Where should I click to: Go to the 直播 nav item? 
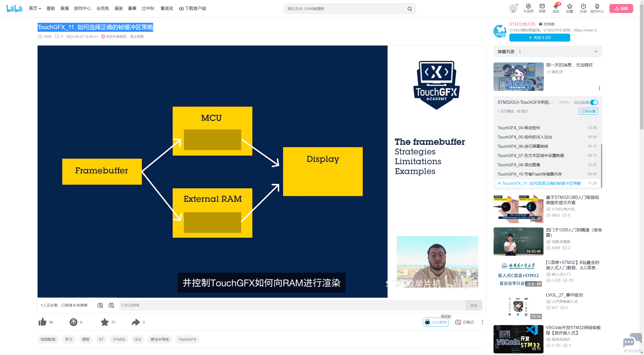pos(64,8)
